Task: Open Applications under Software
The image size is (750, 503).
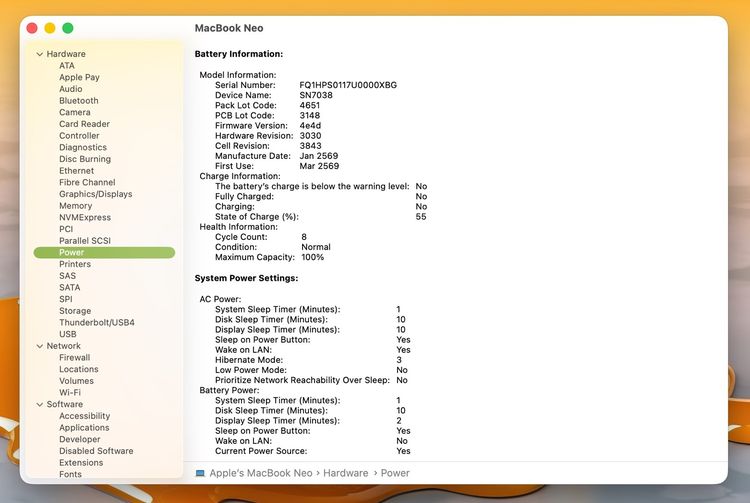Action: pyautogui.click(x=84, y=427)
